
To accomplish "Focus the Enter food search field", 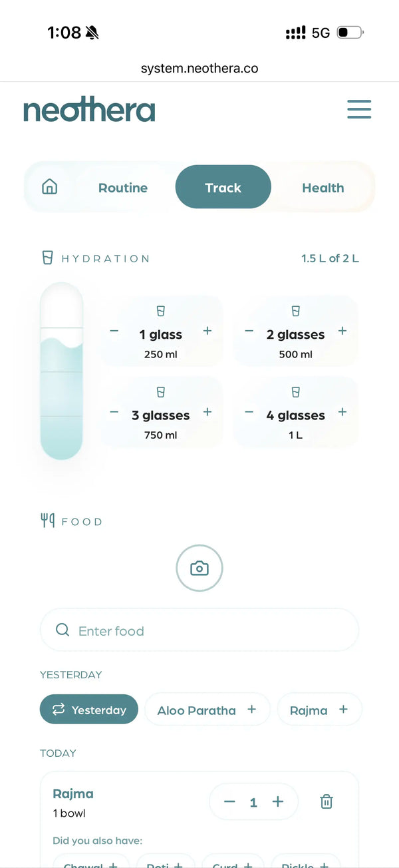I will tap(199, 630).
